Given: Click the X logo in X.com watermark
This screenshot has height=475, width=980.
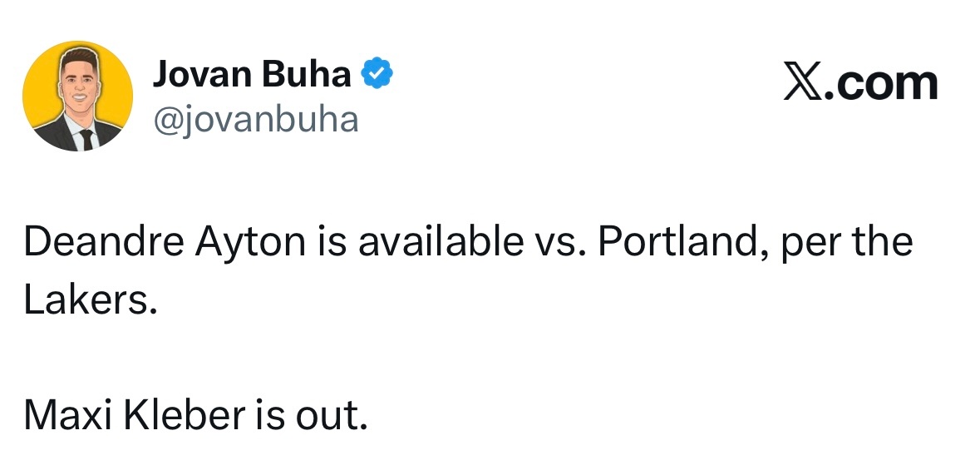Looking at the screenshot, I should pos(804,83).
